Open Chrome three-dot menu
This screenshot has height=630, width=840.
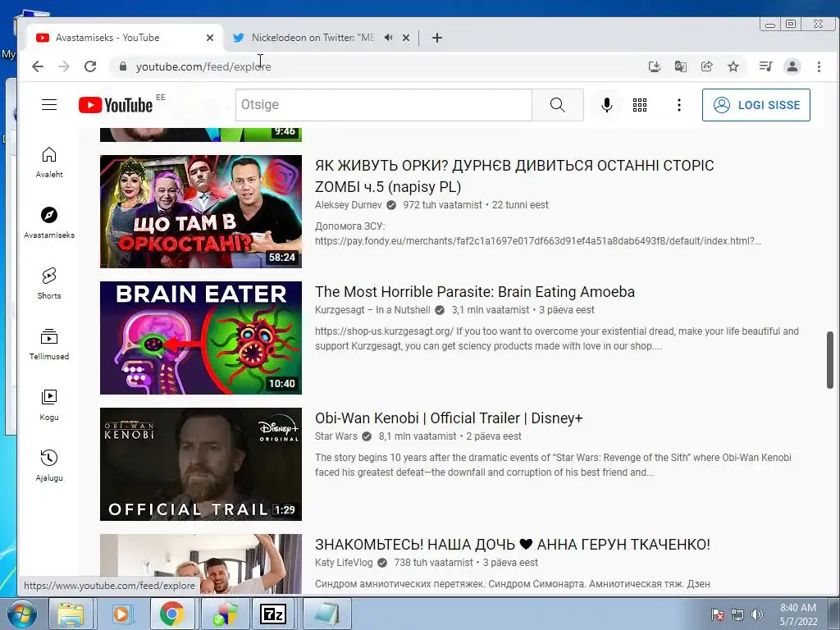(x=819, y=66)
